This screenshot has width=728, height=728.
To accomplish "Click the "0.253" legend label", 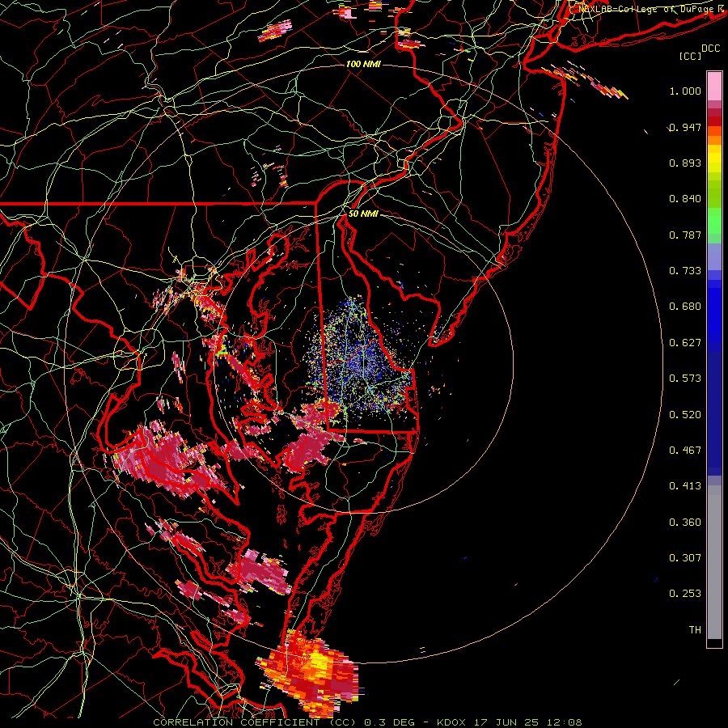I will [685, 594].
